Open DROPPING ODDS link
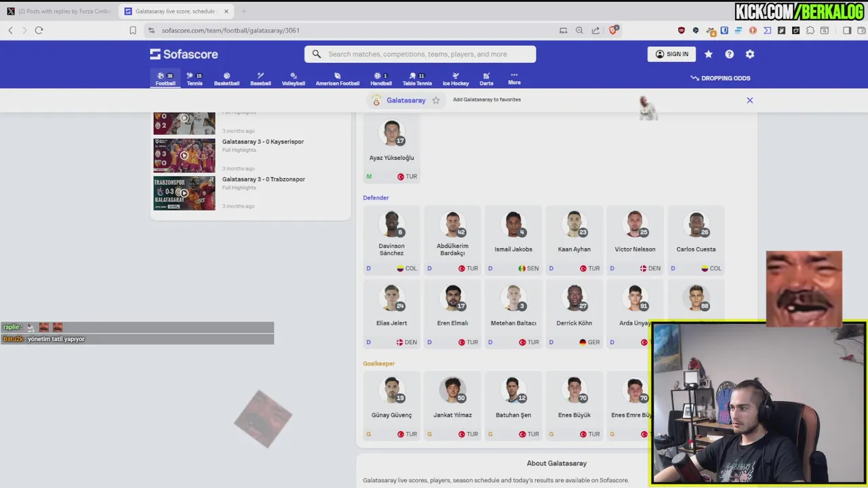868x488 pixels. pos(720,78)
